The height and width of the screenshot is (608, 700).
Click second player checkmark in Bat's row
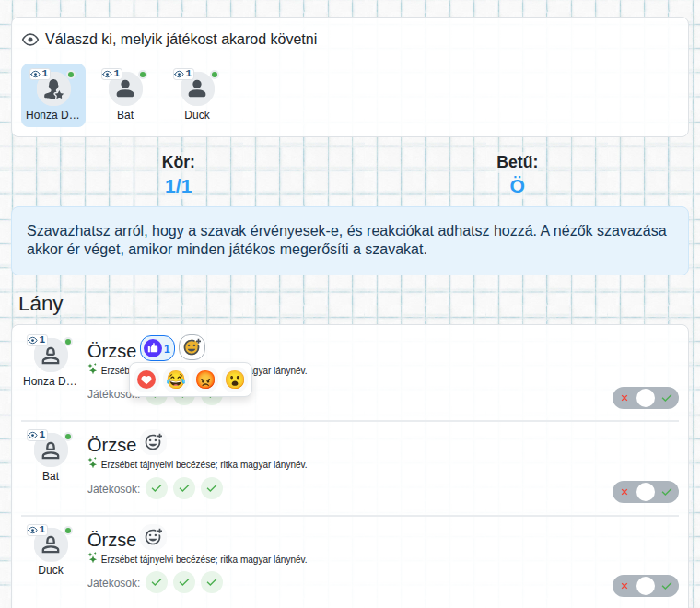184,488
